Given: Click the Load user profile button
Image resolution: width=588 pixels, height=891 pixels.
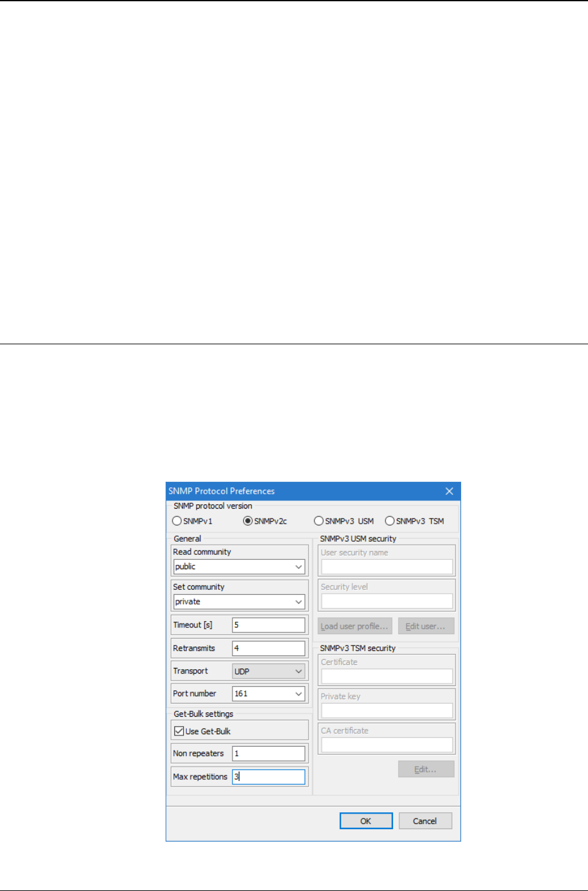Looking at the screenshot, I should (x=355, y=626).
